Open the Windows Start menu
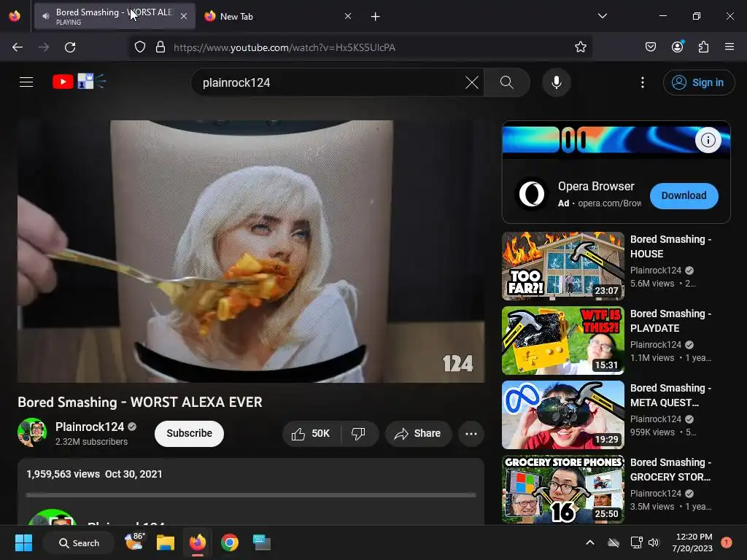747x560 pixels. pyautogui.click(x=23, y=542)
